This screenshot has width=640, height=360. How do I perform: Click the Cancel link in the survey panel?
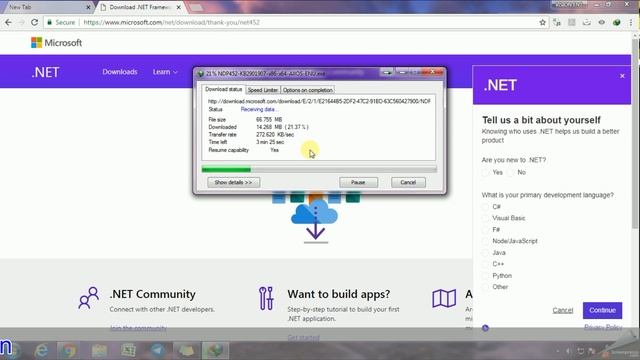[563, 310]
